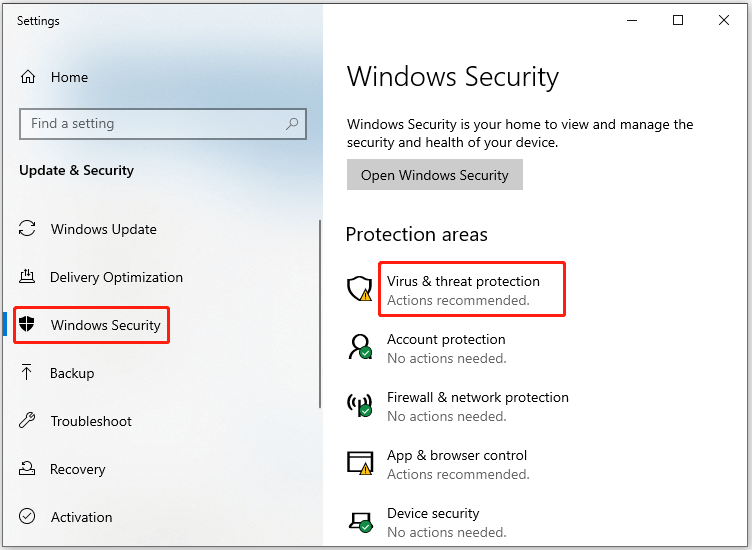This screenshot has height=550, width=752.
Task: Click the Windows Update sync icon
Action: coord(28,229)
